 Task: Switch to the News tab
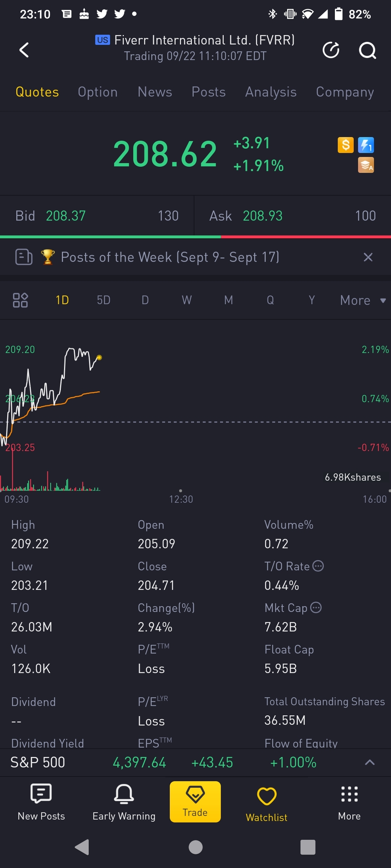click(155, 92)
